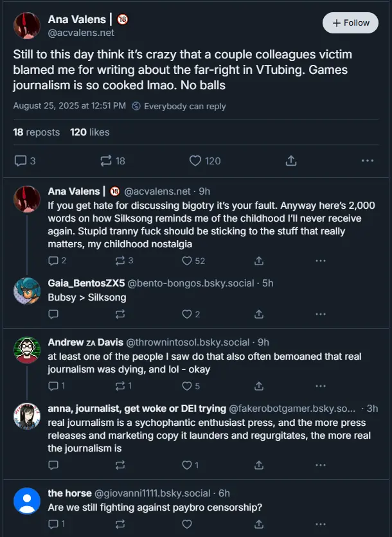View the 120 likes list
Screen dimensions: 392x537
pyautogui.click(x=89, y=132)
